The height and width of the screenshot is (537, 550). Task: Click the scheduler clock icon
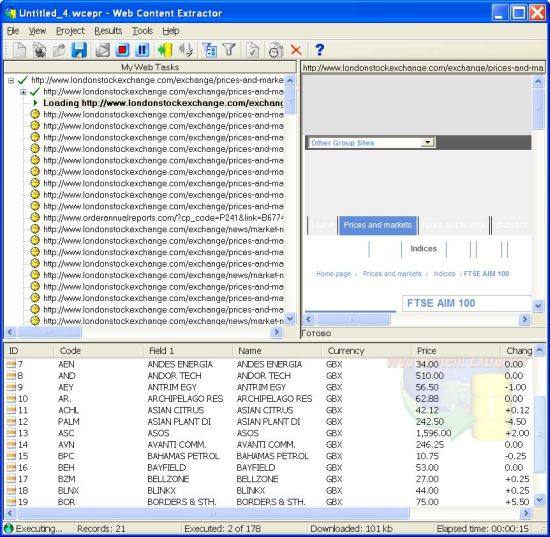(276, 50)
